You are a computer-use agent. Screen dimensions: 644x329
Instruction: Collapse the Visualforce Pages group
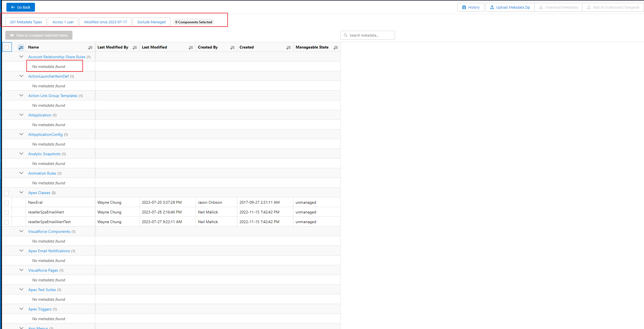[x=21, y=270]
